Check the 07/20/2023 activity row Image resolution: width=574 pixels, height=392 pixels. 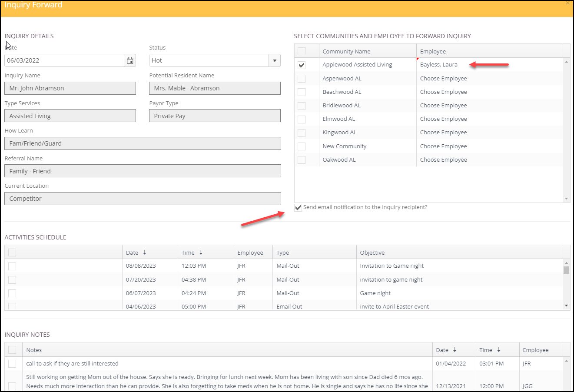point(12,280)
